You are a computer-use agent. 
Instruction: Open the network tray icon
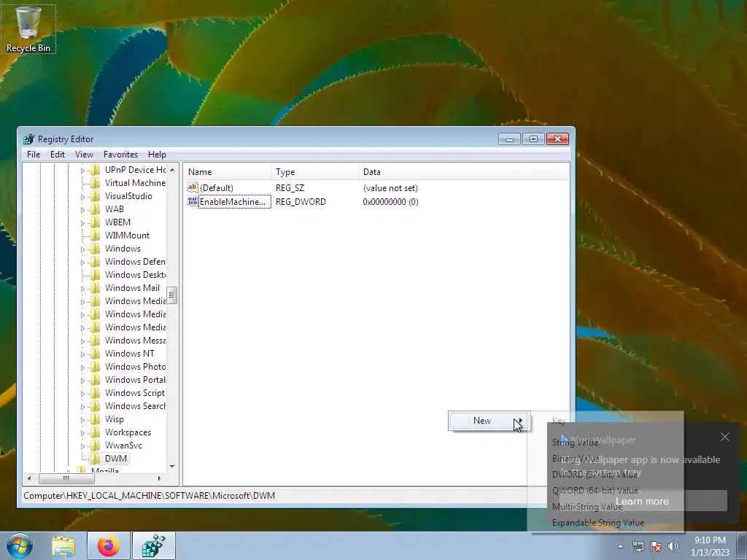point(638,546)
